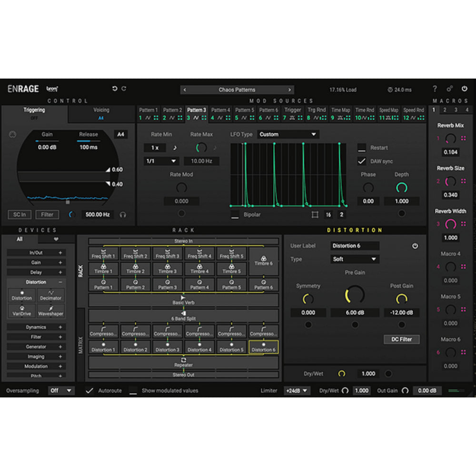This screenshot has height=476, width=476.
Task: Toggle the Restart checkbox
Action: tap(361, 148)
